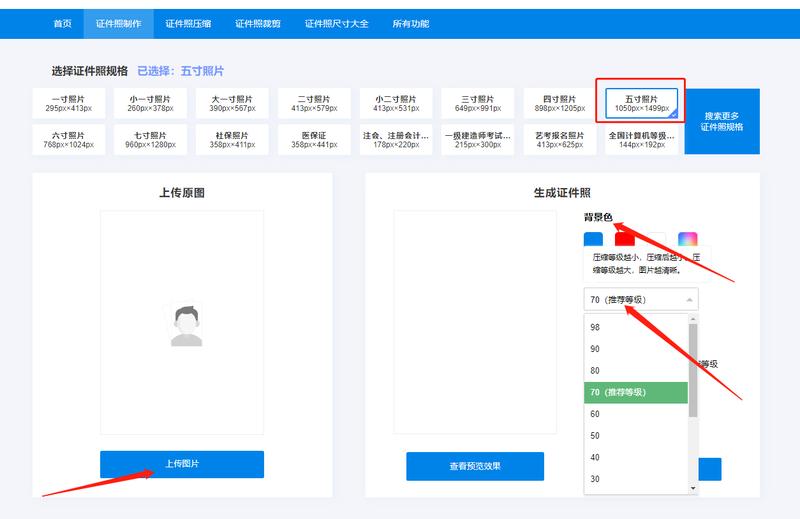Select 一级建造师考试 photo spec
This screenshot has height=519, width=800.
click(x=478, y=139)
